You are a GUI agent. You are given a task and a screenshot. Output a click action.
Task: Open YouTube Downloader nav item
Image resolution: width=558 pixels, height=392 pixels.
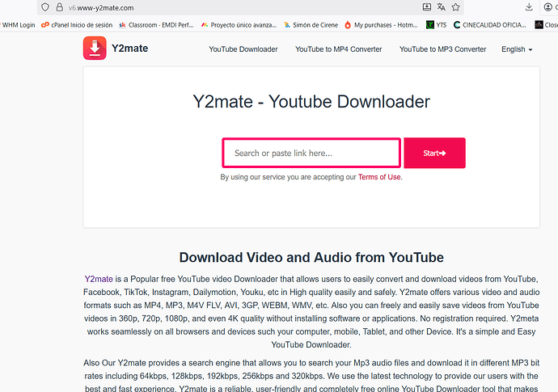(243, 49)
